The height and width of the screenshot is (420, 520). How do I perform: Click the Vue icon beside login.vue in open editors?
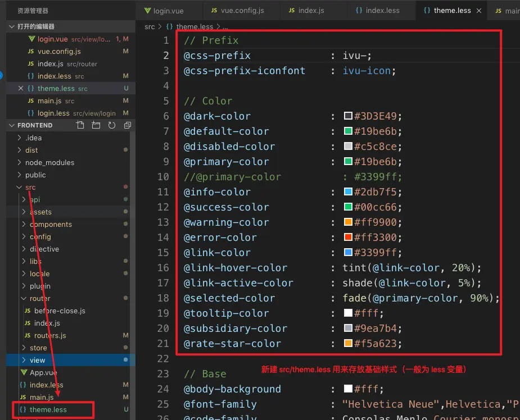31,39
